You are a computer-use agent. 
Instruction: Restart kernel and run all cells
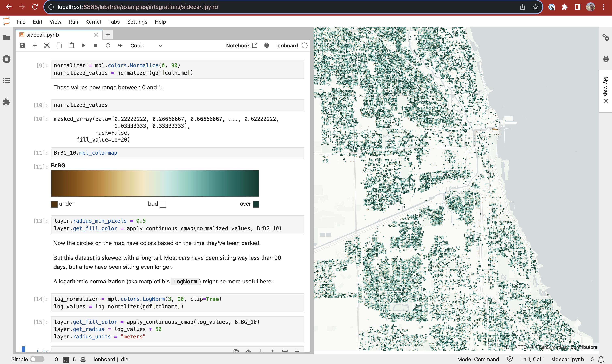point(120,45)
